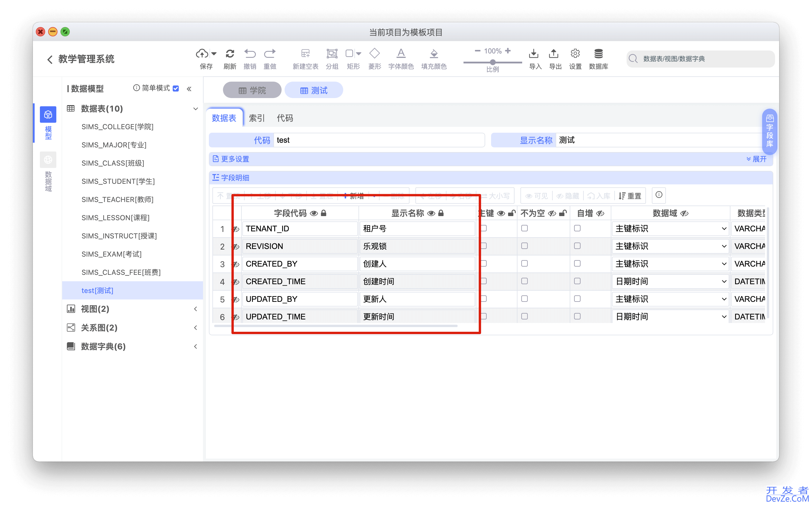
Task: Switch to the 学院 table tab
Action: tap(252, 90)
